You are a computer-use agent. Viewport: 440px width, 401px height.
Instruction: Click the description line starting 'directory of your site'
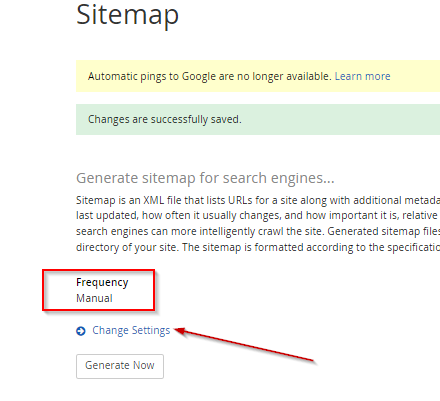(258, 247)
